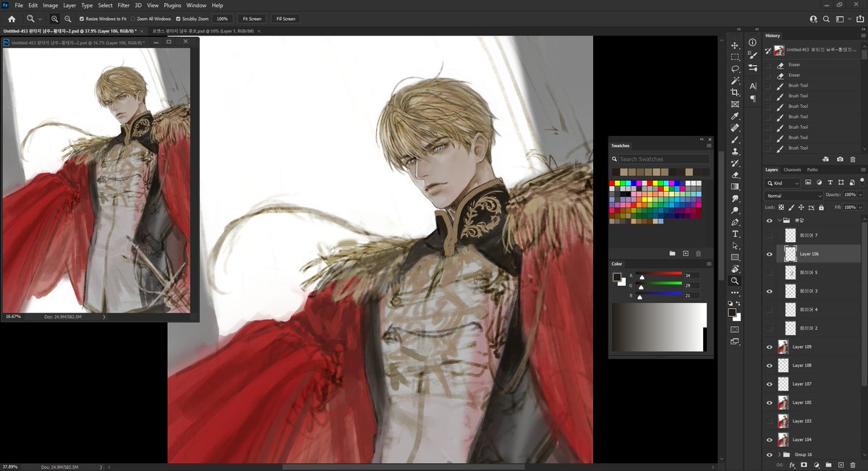Open the Filter menu
Image resolution: width=868 pixels, height=471 pixels.
pyautogui.click(x=124, y=5)
